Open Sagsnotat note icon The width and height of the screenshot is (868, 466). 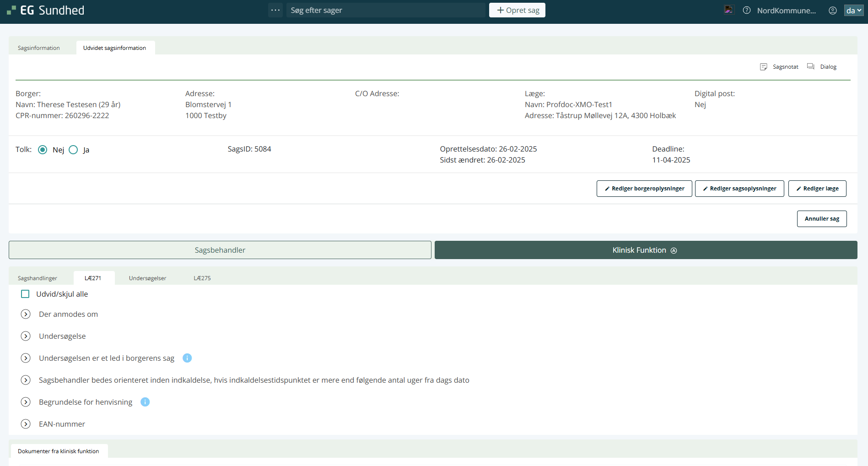[x=764, y=67]
